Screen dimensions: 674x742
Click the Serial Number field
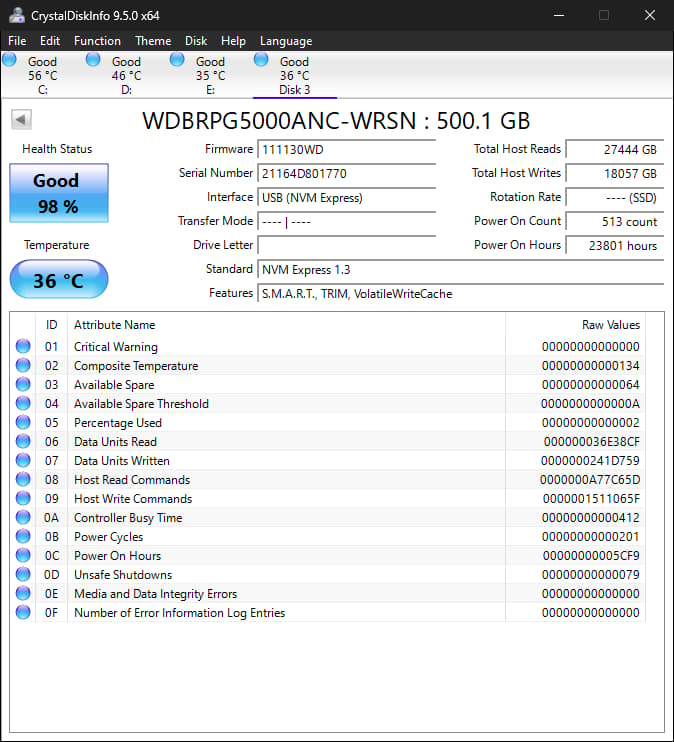346,174
